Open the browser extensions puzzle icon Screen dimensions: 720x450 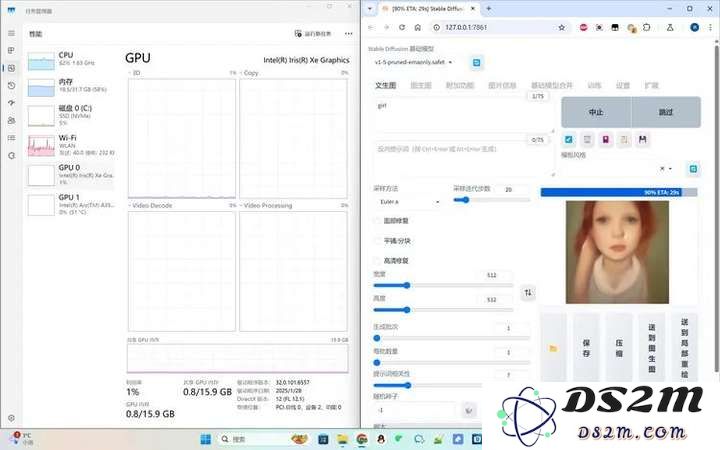click(x=647, y=28)
